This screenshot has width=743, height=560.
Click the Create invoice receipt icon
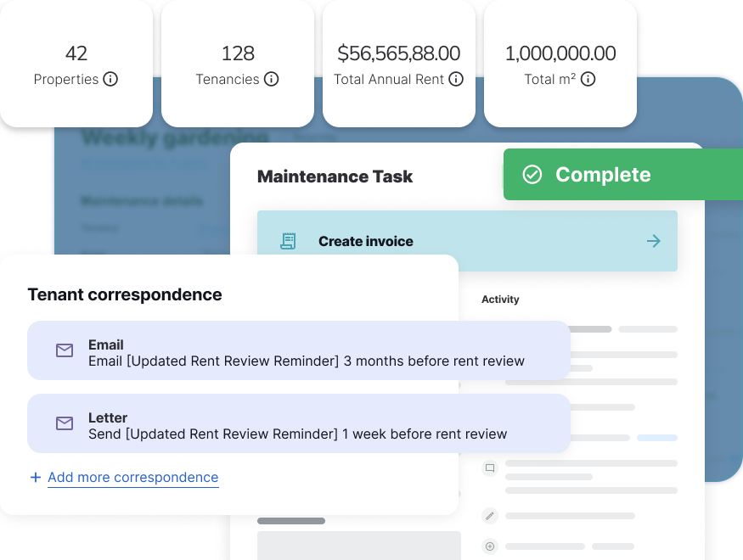click(288, 241)
